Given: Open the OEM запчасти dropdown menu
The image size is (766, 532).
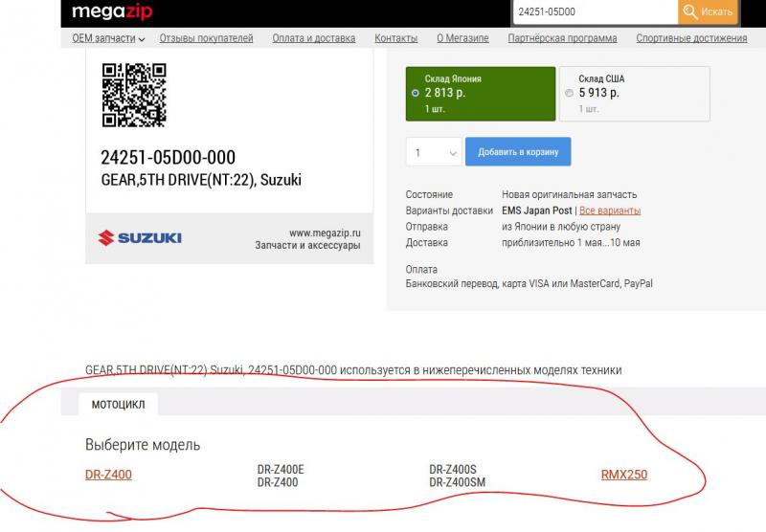Looking at the screenshot, I should click(108, 38).
